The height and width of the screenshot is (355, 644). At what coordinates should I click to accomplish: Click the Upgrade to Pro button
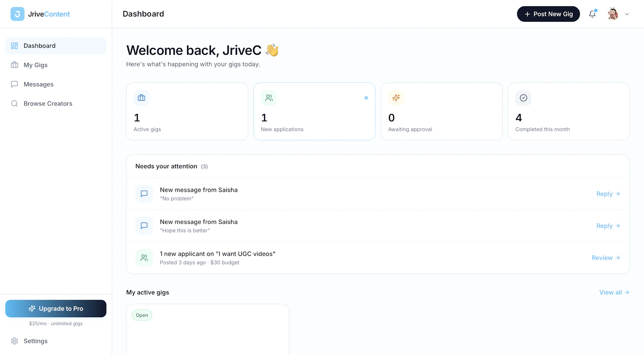click(56, 309)
